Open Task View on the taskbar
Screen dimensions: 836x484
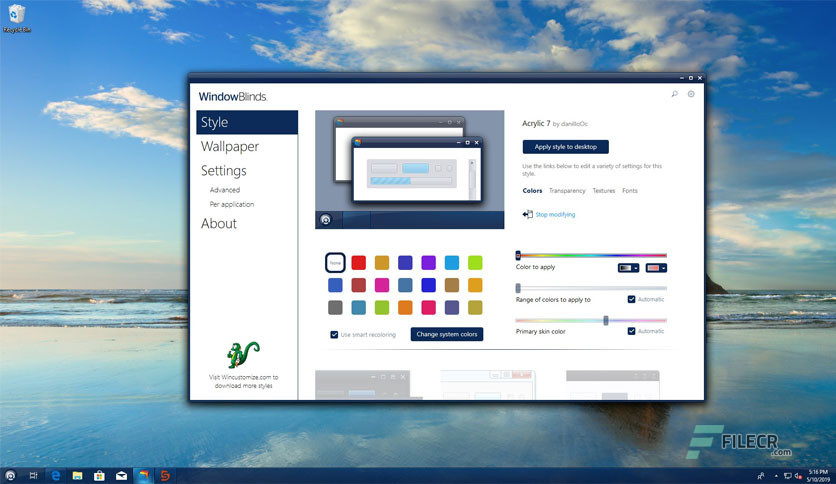[33, 475]
